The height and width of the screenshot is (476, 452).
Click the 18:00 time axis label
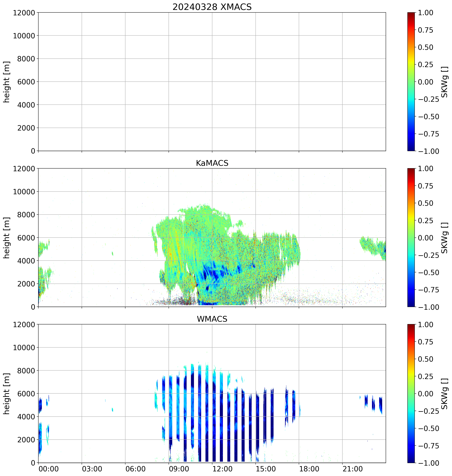(309, 469)
